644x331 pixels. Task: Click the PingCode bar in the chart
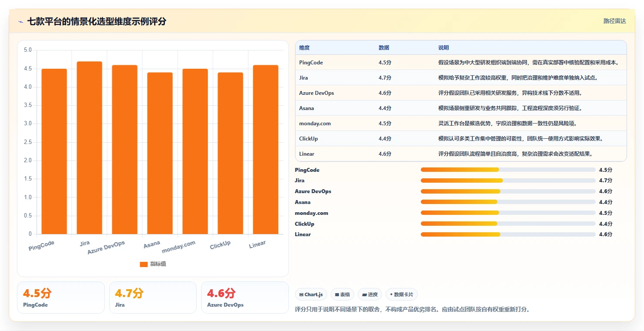[54, 151]
